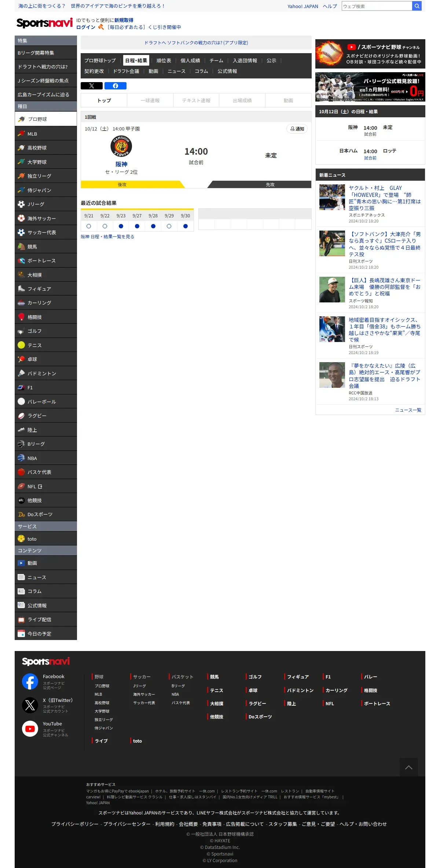Open ドラフト会議 navigation item

126,71
